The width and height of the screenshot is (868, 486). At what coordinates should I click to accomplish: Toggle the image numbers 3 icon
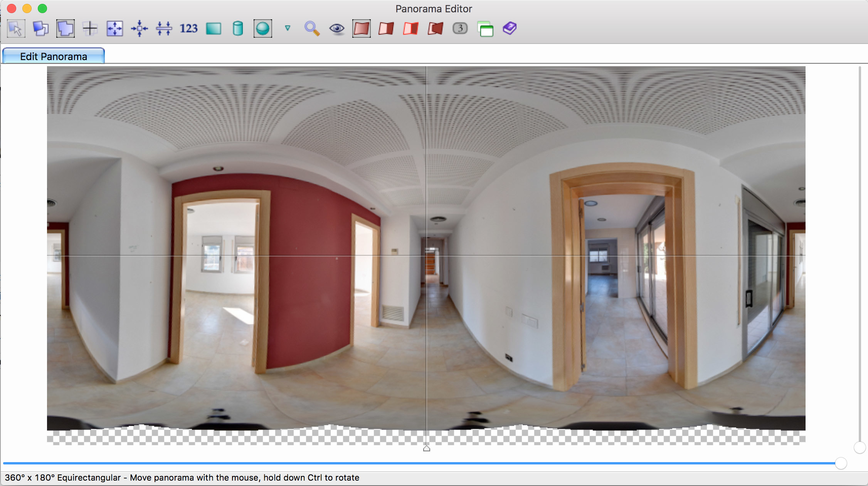pos(460,28)
